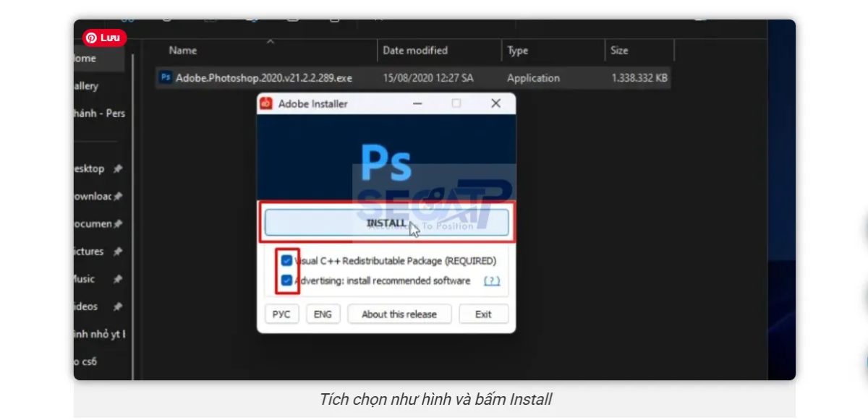Viewport: 868px width, 420px height.
Task: Uncheck Visual C++ Redistributable Package option
Action: pyautogui.click(x=287, y=261)
